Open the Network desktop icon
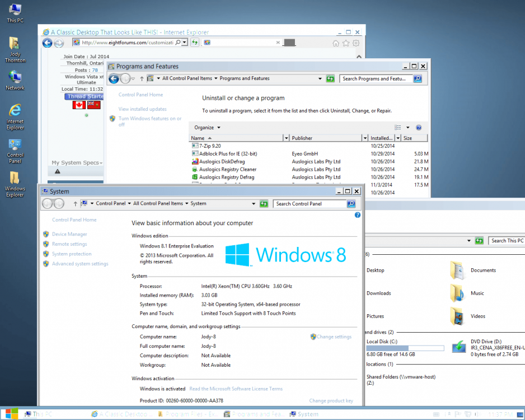This screenshot has width=525, height=420. point(15,81)
